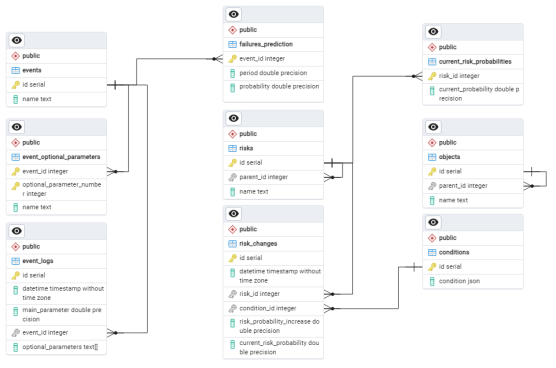Screen dimensions: 556x368
Task: Select the current_risk_probabilities table title
Action: click(x=475, y=61)
